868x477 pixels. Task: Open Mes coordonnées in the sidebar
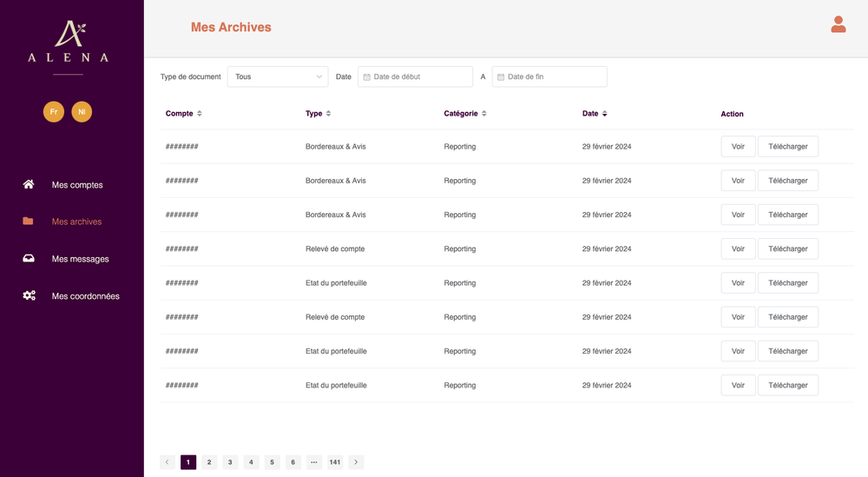pyautogui.click(x=85, y=296)
